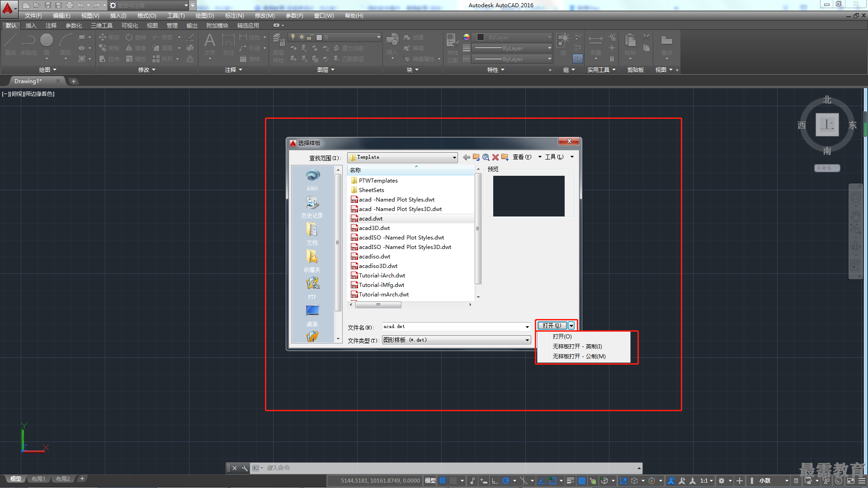The width and height of the screenshot is (868, 488).
Task: Choose 无样板打开 - 公制(M)
Action: [x=579, y=357]
